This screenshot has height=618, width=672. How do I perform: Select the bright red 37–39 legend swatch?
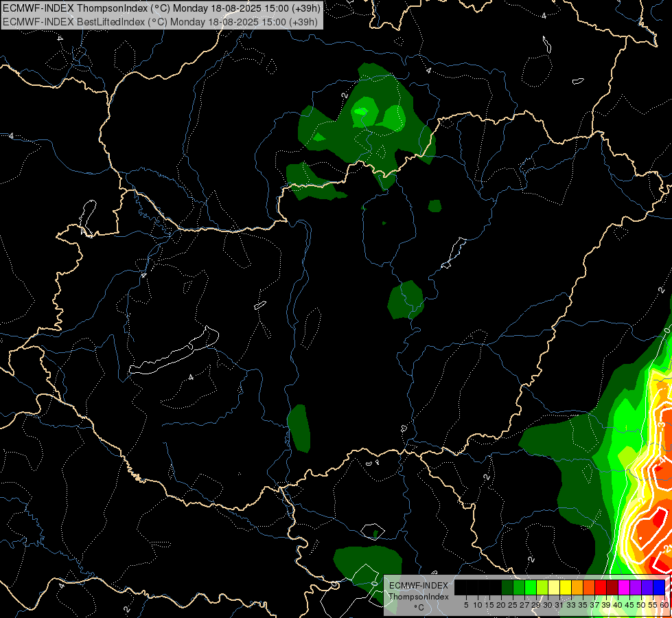[601, 587]
